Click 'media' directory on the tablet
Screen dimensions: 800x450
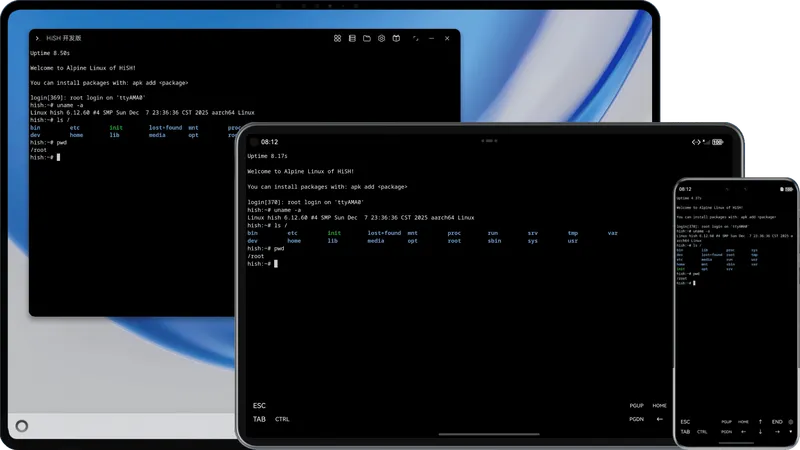pyautogui.click(x=376, y=241)
